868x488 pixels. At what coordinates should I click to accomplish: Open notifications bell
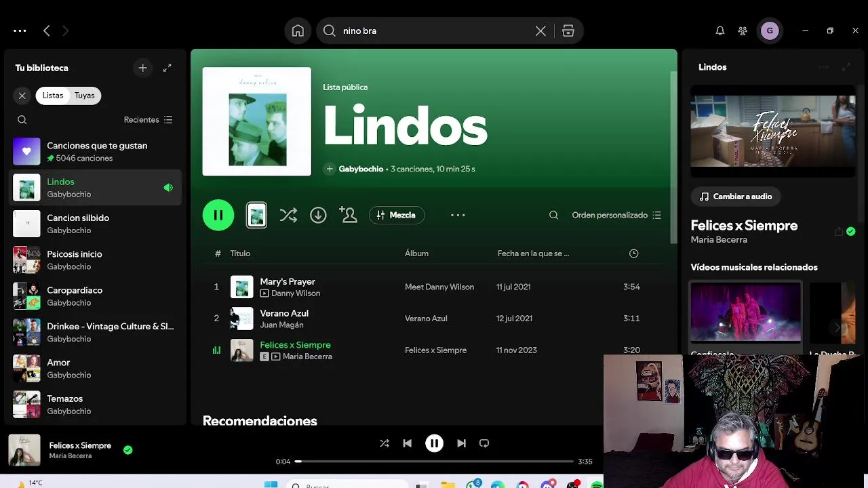click(720, 30)
